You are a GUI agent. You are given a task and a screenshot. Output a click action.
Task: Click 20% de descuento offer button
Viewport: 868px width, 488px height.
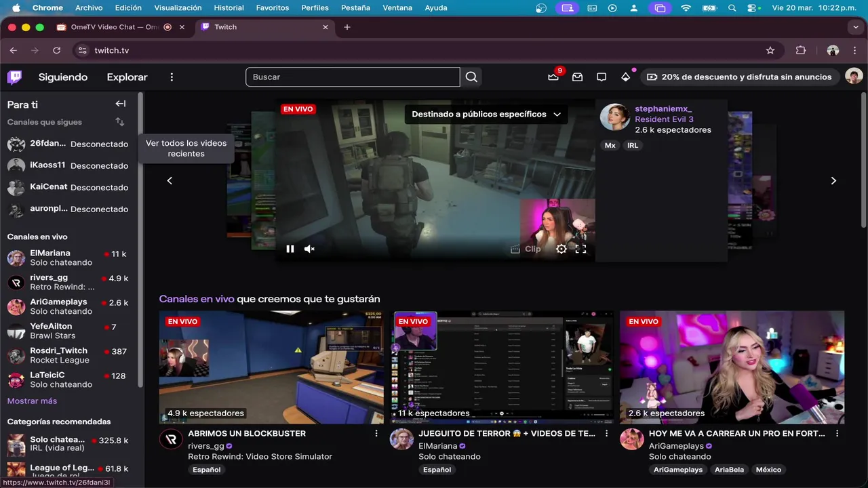740,77
